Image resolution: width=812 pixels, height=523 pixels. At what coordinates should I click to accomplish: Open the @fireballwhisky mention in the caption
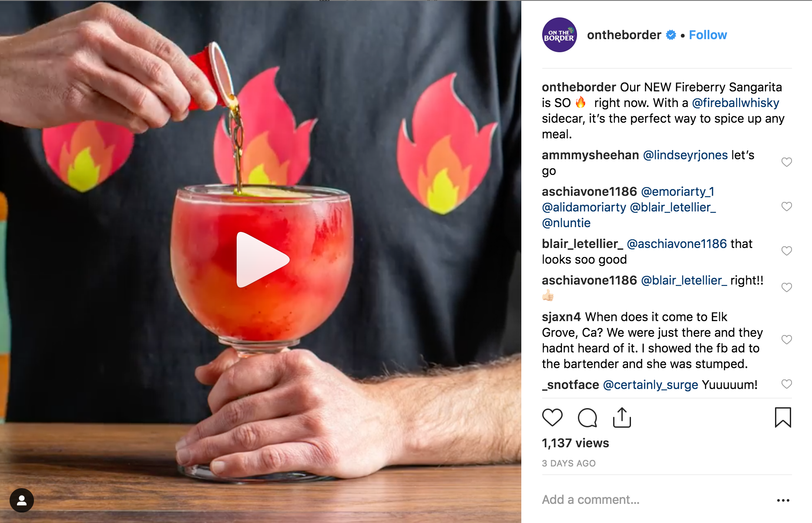coord(735,103)
